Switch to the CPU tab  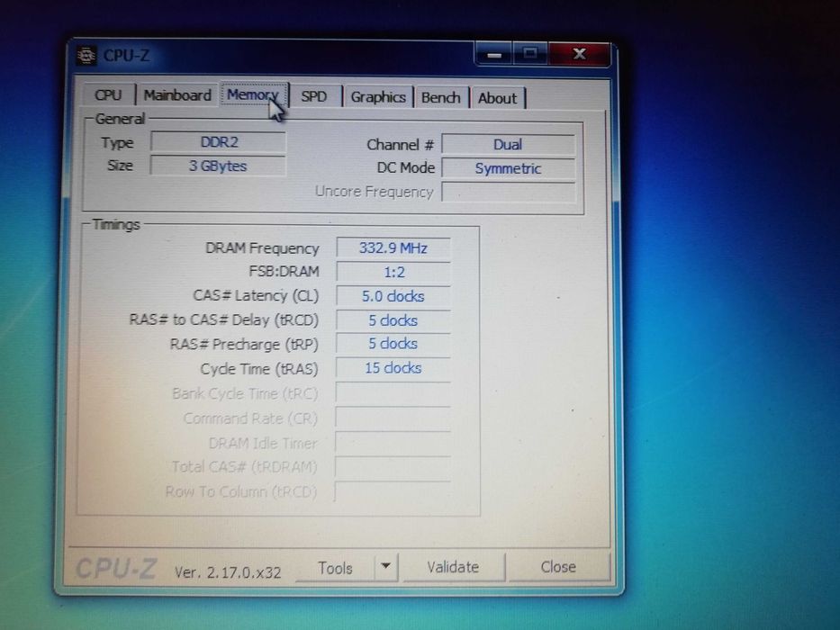click(108, 94)
